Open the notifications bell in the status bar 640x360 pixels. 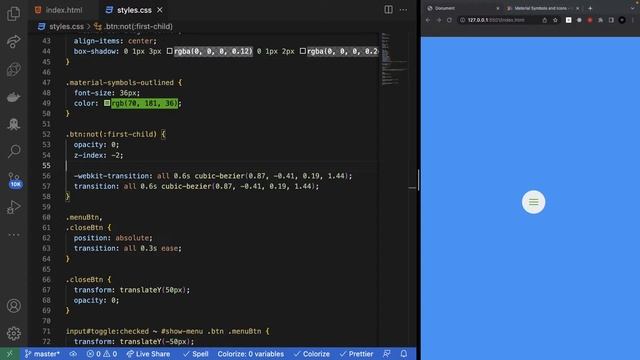(x=404, y=354)
